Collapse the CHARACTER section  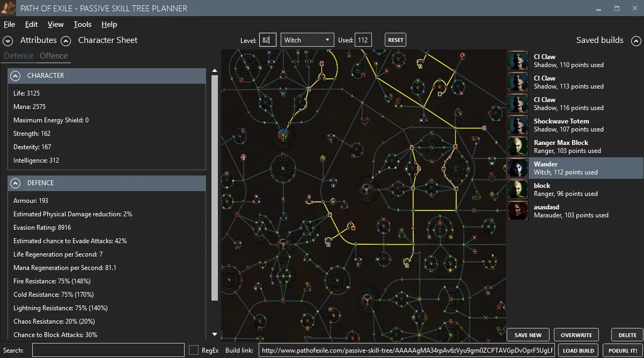point(16,76)
